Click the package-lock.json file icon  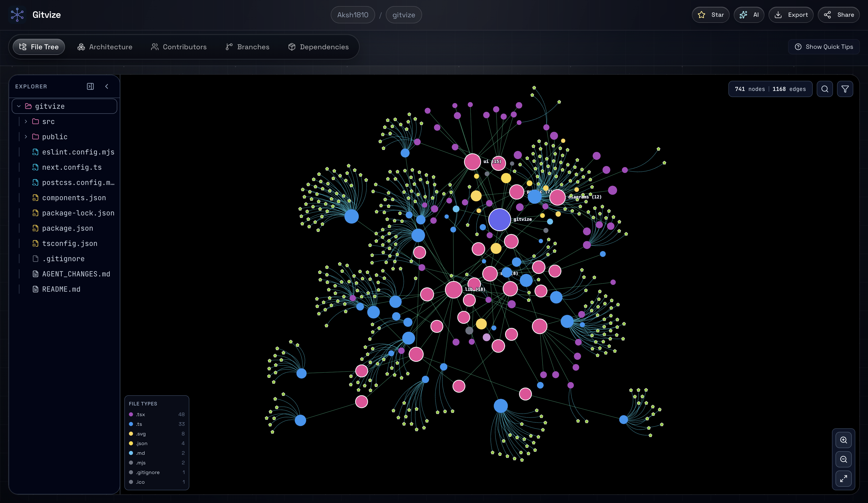point(36,213)
